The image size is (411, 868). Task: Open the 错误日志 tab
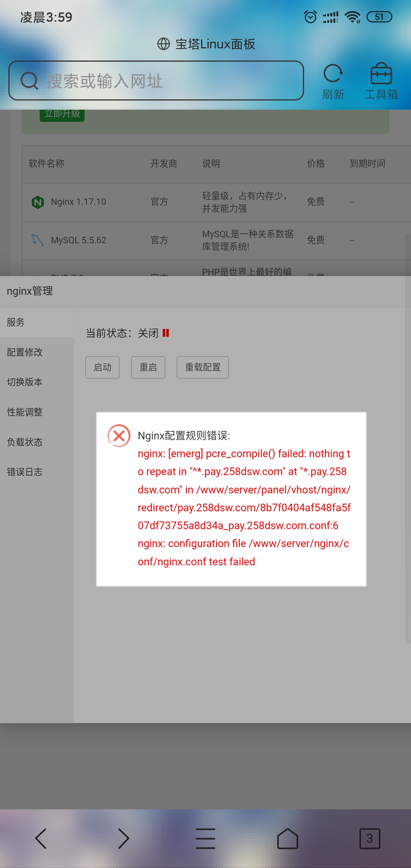tap(37, 472)
